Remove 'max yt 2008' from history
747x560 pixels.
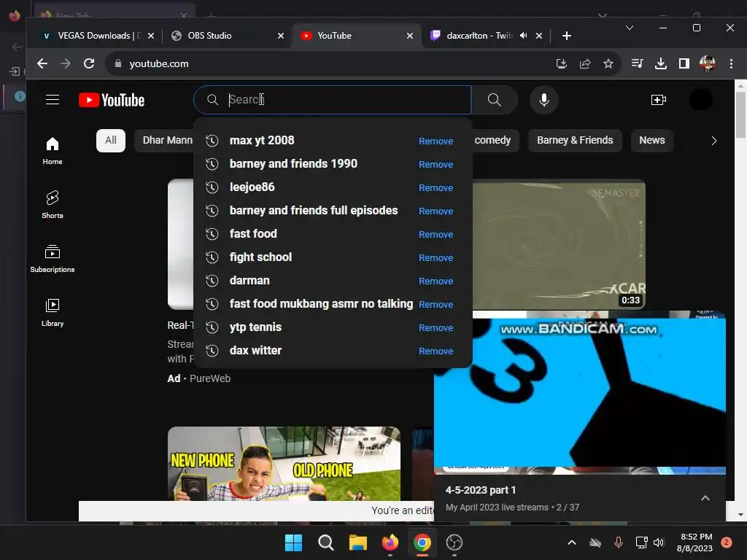click(x=436, y=141)
